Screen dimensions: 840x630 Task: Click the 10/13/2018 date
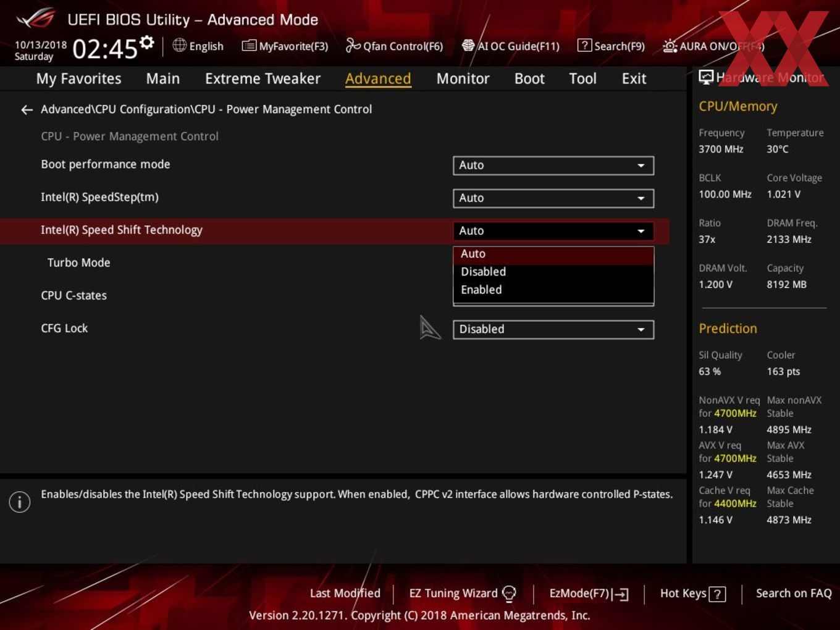[41, 44]
